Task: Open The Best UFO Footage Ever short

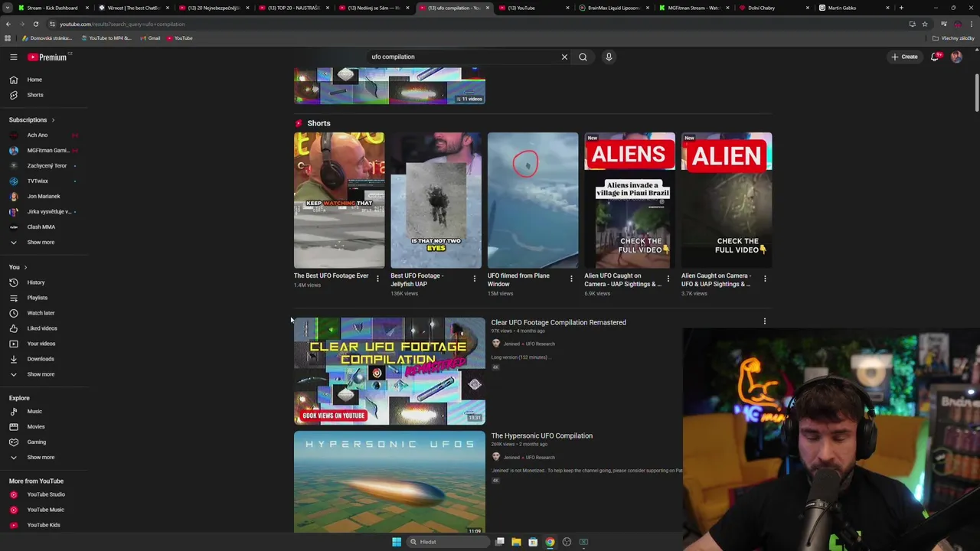Action: (339, 201)
